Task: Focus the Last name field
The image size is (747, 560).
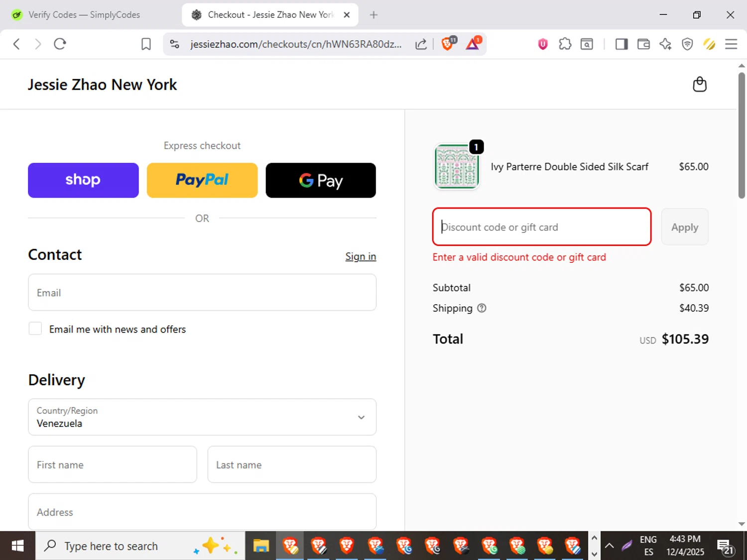Action: (x=292, y=464)
